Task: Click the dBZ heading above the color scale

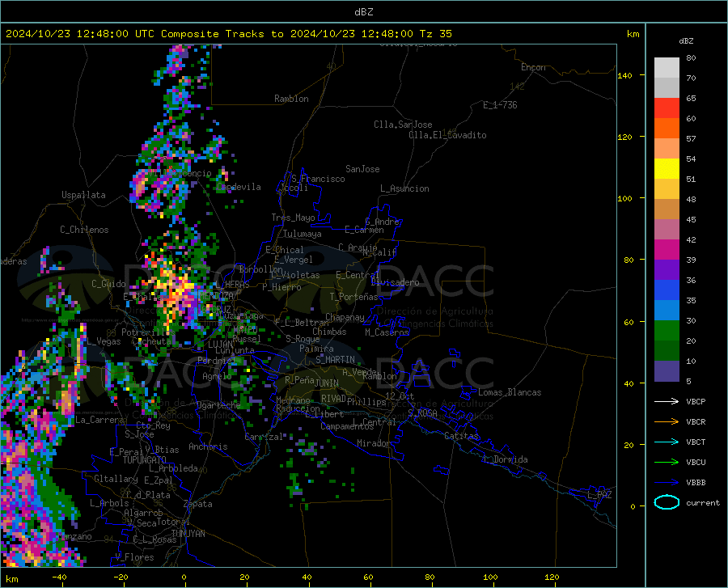Action: (x=686, y=40)
